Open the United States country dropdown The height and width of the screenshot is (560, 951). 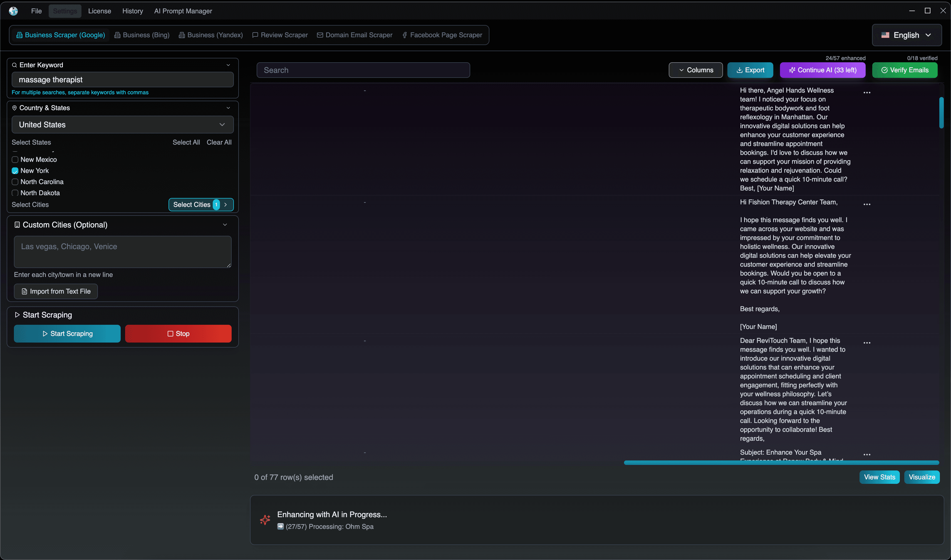123,125
